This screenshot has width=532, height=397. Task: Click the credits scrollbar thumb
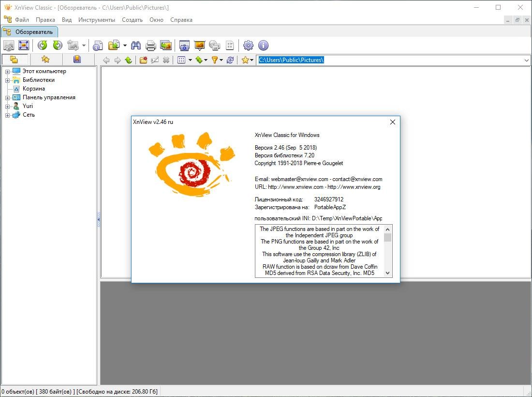tap(388, 237)
